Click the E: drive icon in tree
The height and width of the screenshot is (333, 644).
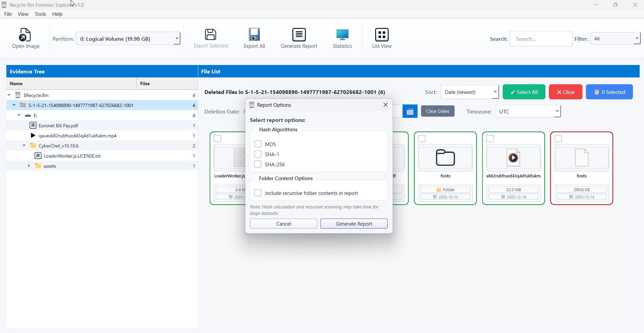point(28,115)
